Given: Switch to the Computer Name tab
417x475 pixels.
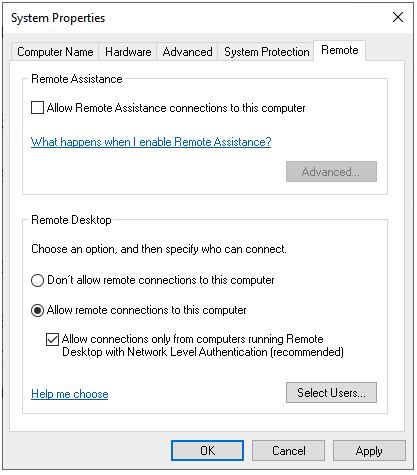Looking at the screenshot, I should [x=55, y=52].
